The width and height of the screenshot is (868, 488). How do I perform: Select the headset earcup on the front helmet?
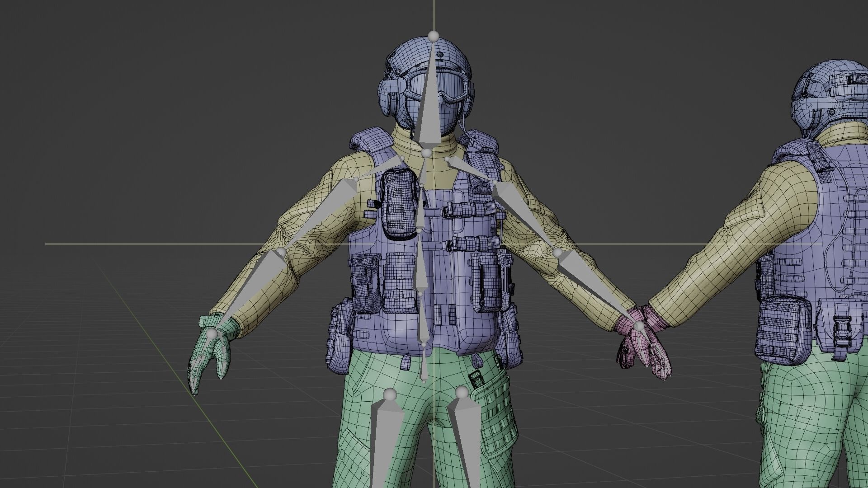387,97
